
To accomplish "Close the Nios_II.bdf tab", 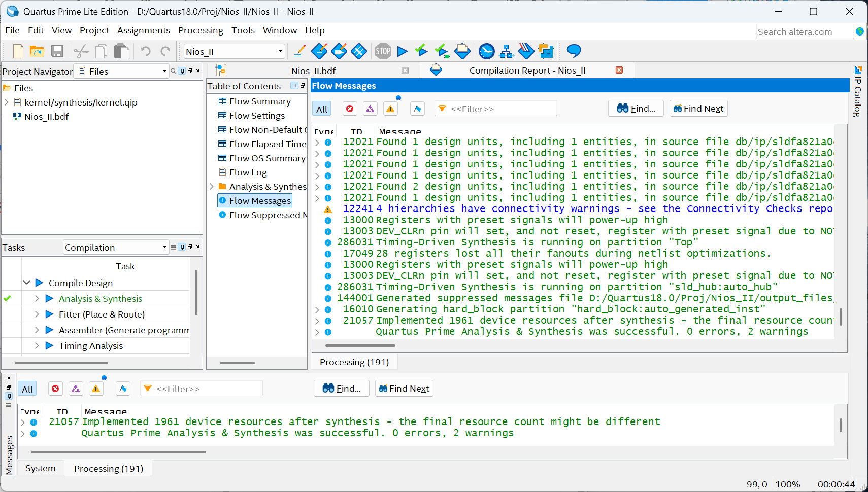I will tap(405, 71).
